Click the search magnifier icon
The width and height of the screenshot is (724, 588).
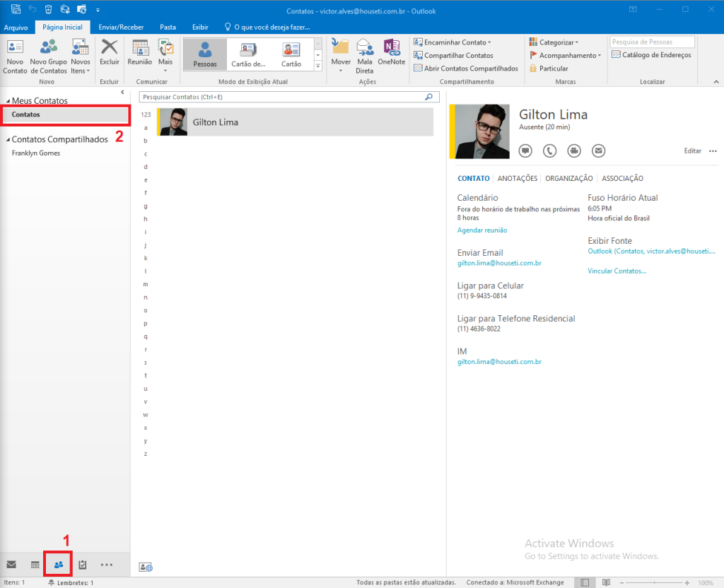click(429, 97)
